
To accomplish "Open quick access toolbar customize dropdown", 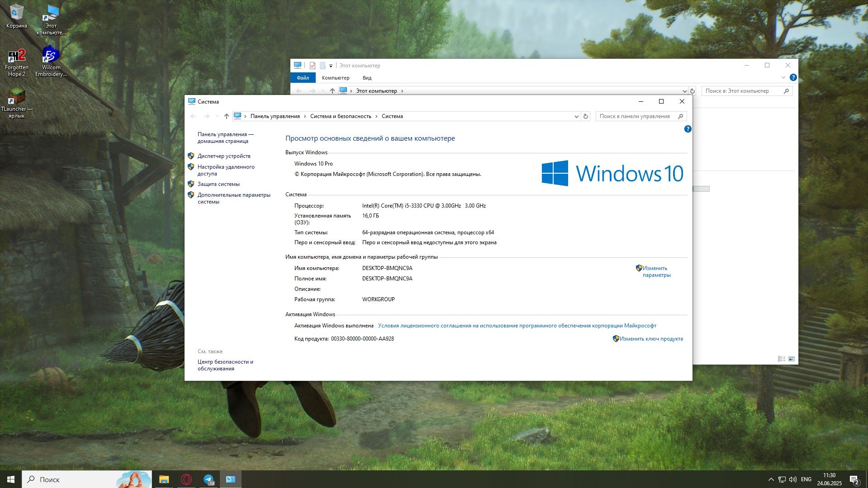I will coord(331,66).
